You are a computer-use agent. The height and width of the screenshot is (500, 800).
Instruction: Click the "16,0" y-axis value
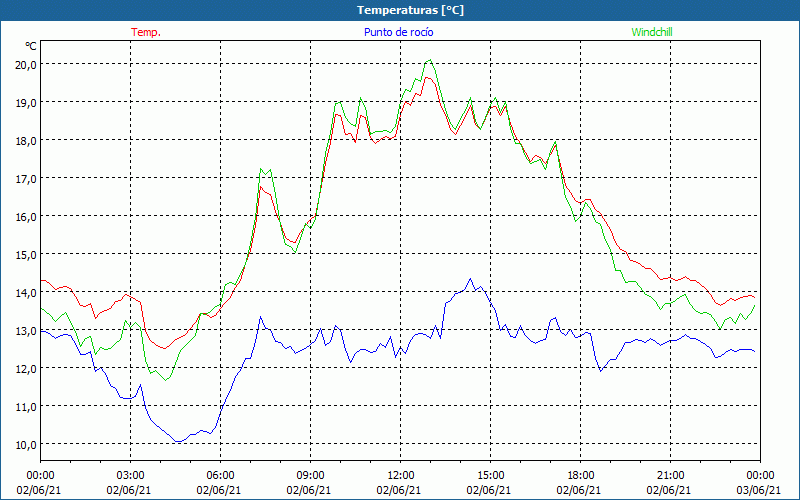(x=26, y=217)
